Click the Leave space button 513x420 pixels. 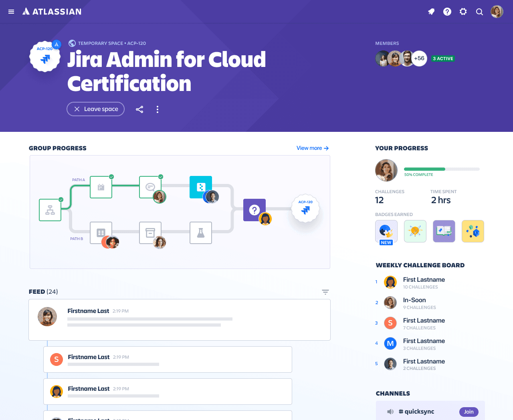coord(95,109)
